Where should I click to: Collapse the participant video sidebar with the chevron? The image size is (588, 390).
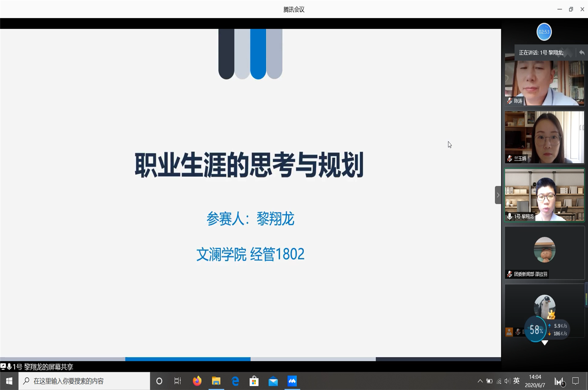pyautogui.click(x=498, y=195)
